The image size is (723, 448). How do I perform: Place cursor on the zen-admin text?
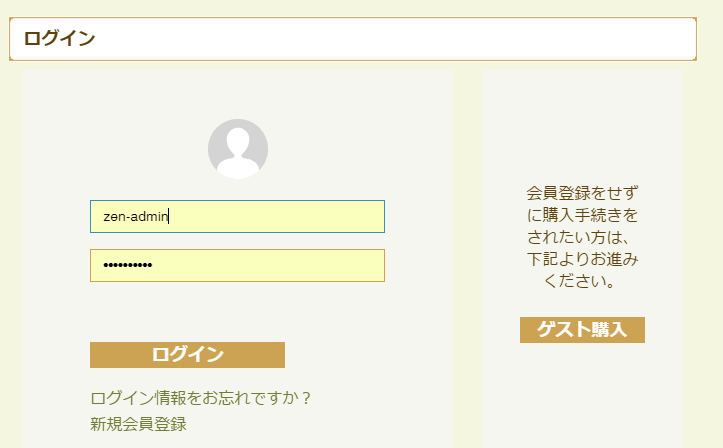(x=136, y=217)
